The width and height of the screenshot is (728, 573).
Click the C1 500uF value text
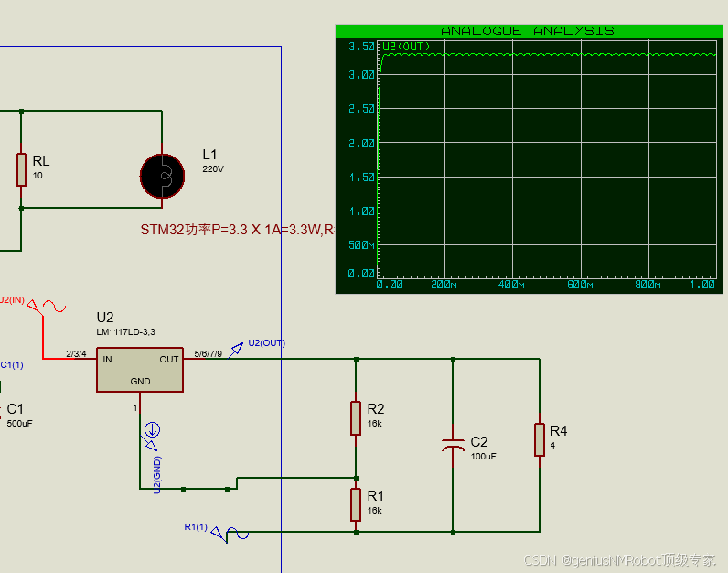(x=19, y=424)
